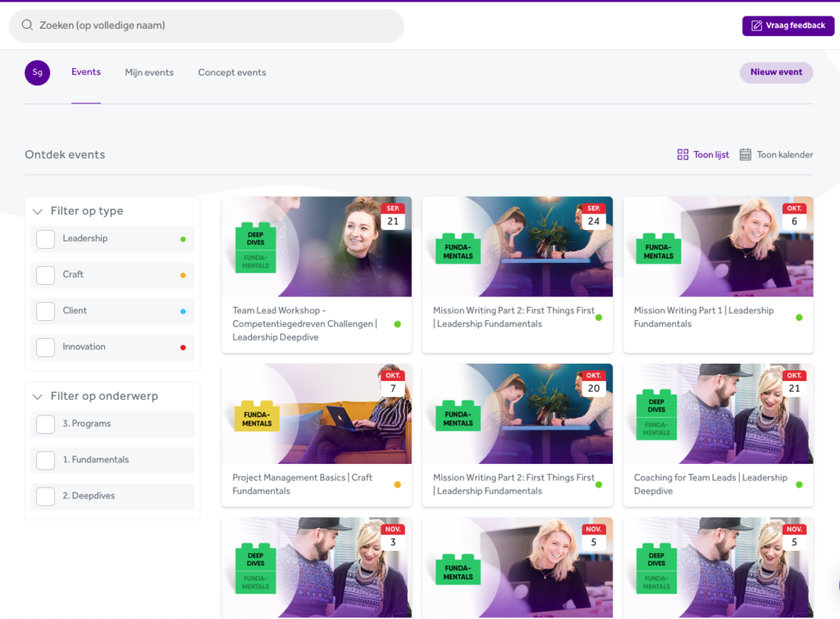Click the Okt. 6 date badge
The height and width of the screenshot is (619, 840).
tap(794, 217)
